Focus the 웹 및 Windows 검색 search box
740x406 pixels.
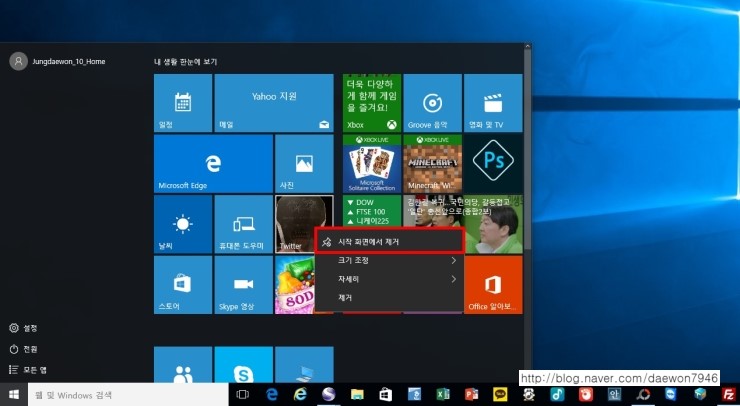click(x=128, y=395)
